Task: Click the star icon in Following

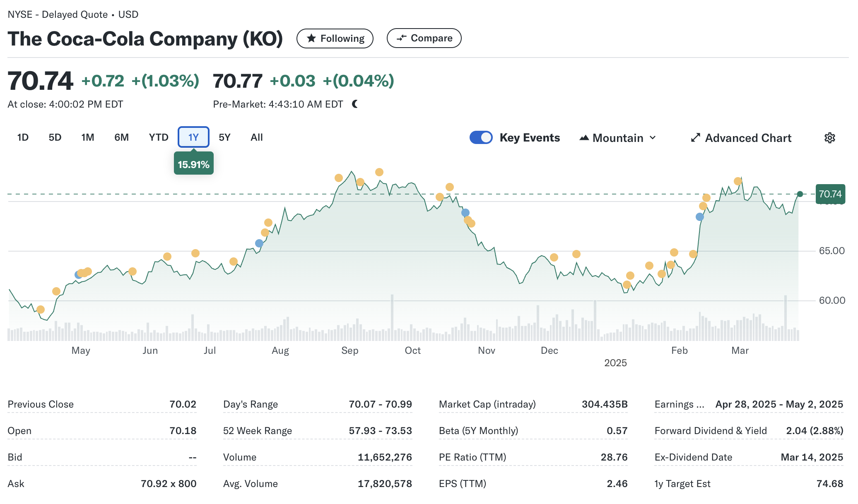Action: (x=311, y=38)
